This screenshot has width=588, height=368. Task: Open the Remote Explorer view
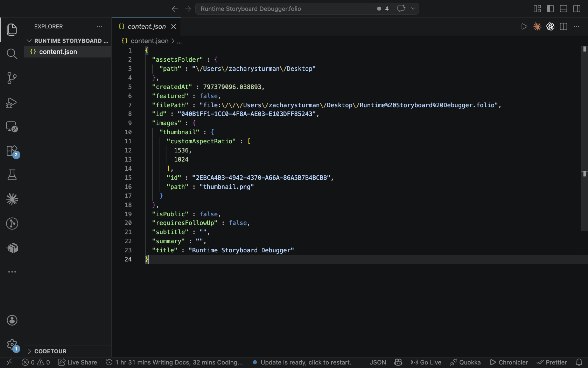(12, 127)
